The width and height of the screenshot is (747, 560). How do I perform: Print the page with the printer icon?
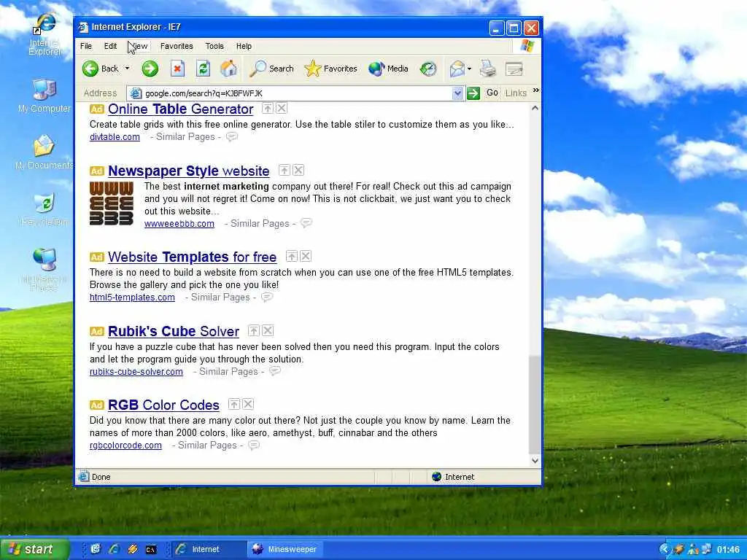pyautogui.click(x=488, y=69)
